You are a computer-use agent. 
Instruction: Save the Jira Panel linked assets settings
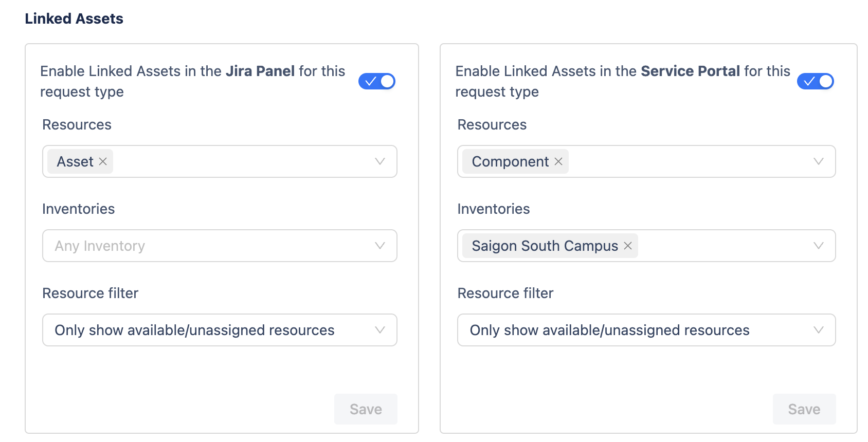366,409
